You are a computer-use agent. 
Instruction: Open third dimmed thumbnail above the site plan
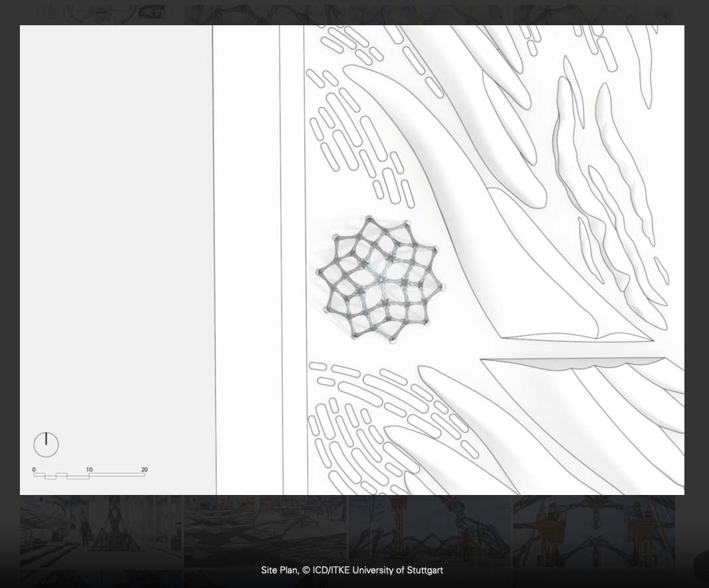pyautogui.click(x=429, y=13)
